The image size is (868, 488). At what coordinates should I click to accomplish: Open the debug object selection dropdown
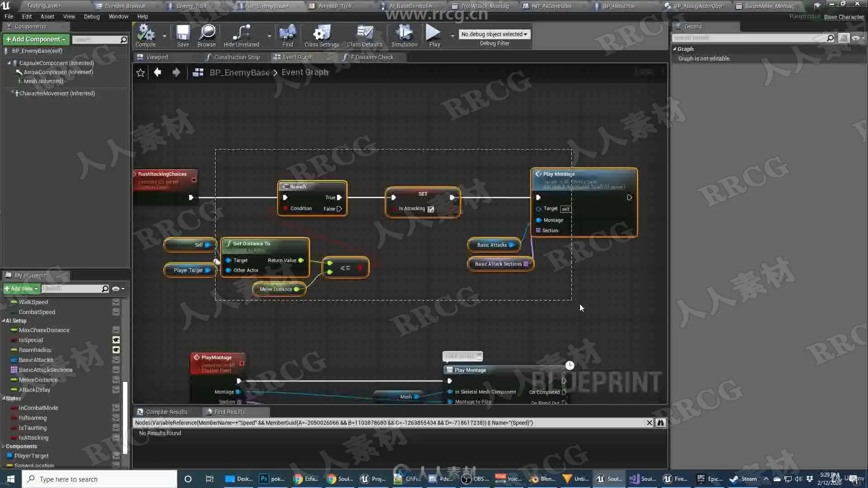point(494,34)
